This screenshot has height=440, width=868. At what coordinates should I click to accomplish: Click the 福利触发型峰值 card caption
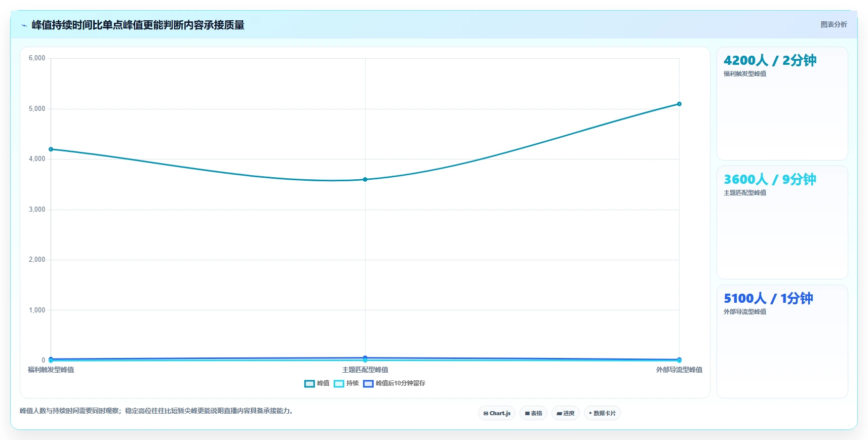coord(745,74)
